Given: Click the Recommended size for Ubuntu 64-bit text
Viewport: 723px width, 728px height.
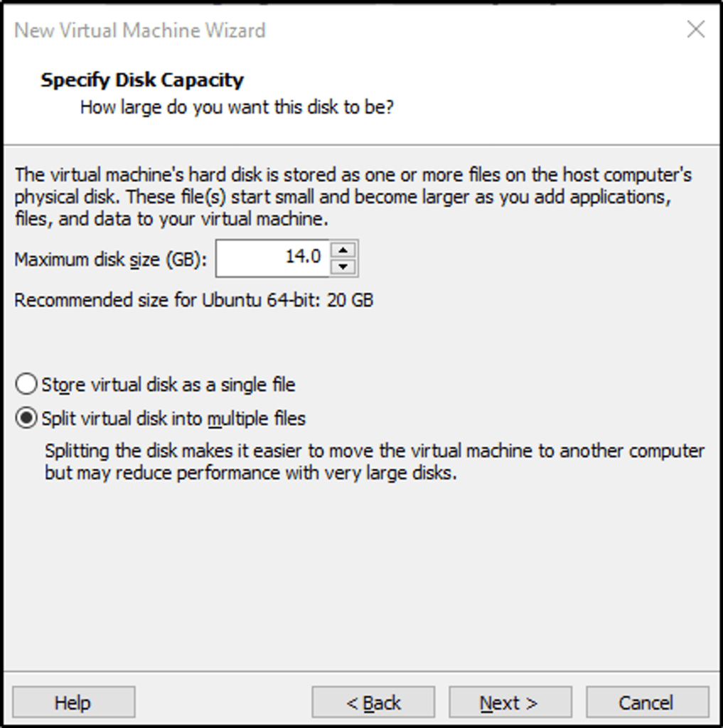Looking at the screenshot, I should tap(193, 300).
